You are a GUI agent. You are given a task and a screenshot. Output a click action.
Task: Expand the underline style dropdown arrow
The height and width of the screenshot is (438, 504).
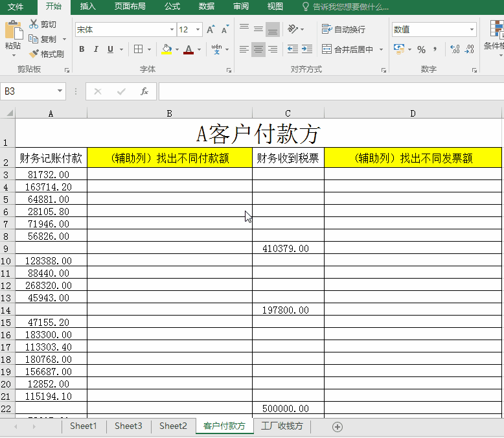[x=122, y=49]
